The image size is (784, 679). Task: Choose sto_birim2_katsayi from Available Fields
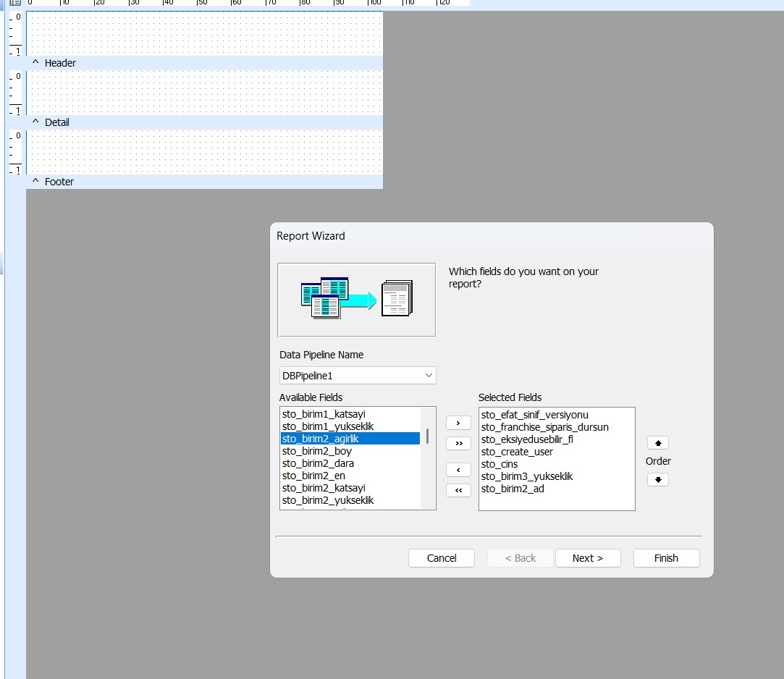(324, 488)
